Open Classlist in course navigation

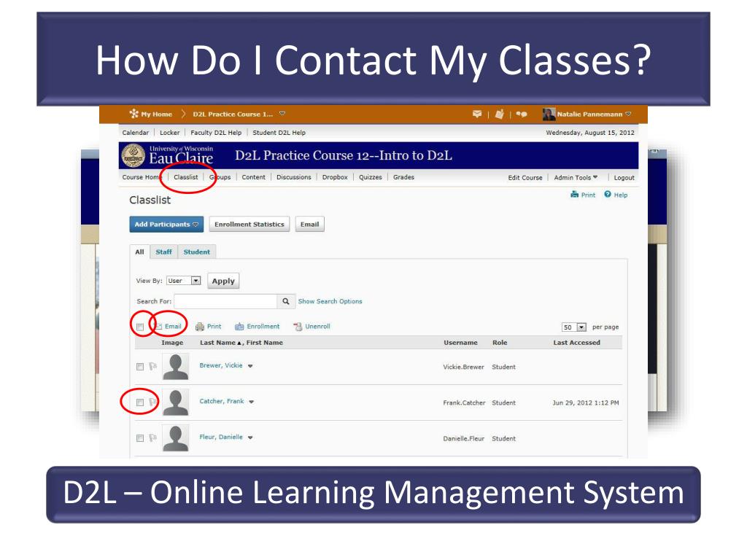(x=186, y=177)
